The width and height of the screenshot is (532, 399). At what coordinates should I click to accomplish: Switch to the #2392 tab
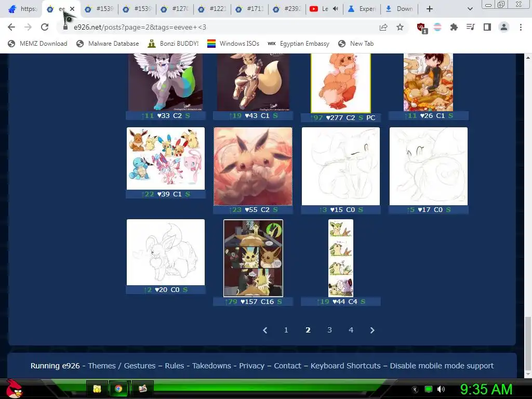[287, 9]
